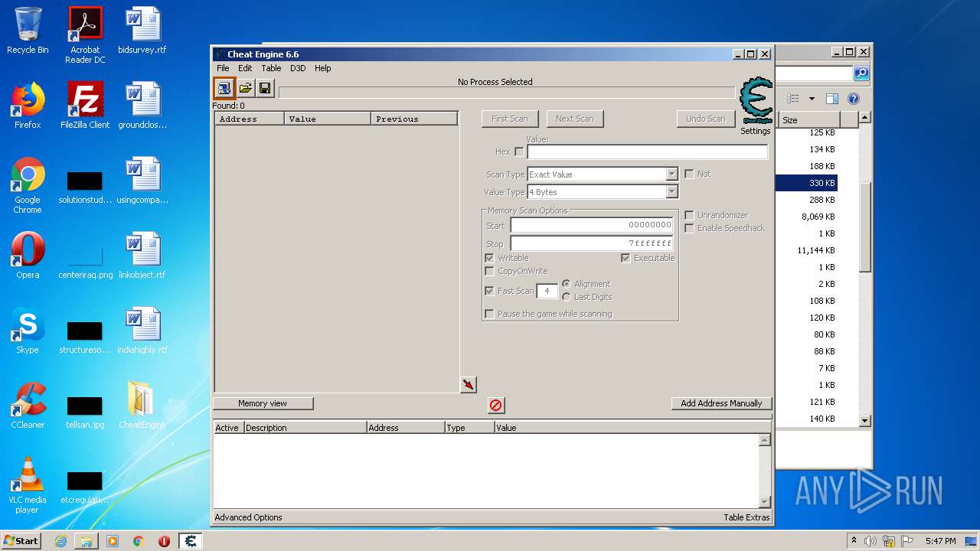Click the Next Scan button
Image resolution: width=980 pixels, height=551 pixels.
coord(575,119)
